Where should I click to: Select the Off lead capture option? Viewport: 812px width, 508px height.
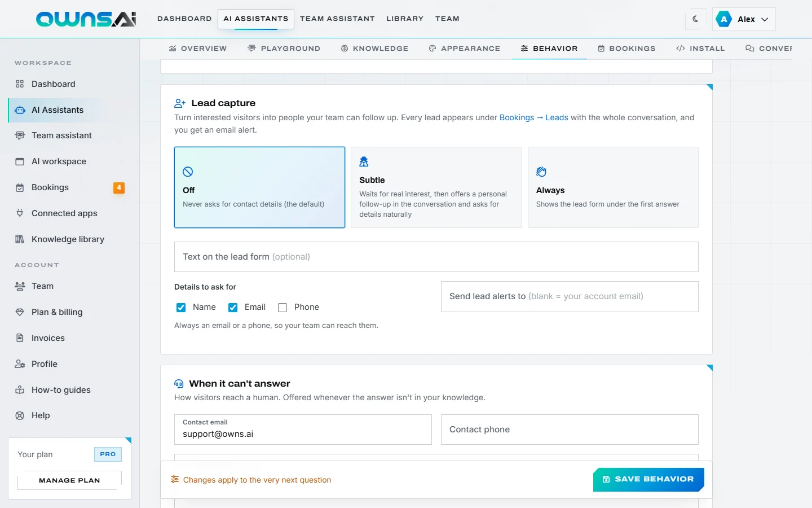pos(259,187)
